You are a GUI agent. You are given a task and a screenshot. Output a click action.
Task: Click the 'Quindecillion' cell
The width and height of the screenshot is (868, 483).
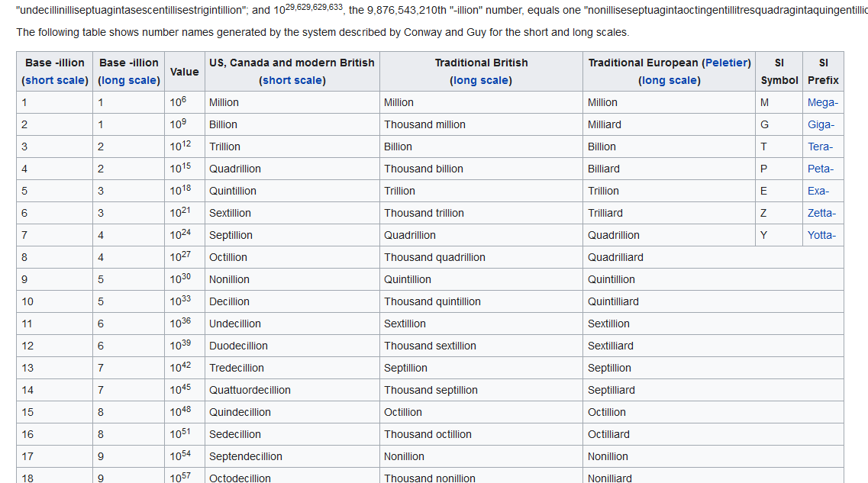pyautogui.click(x=292, y=412)
